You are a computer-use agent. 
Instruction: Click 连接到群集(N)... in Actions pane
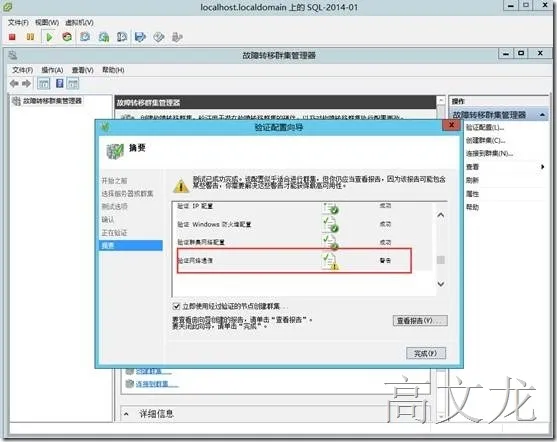click(490, 154)
